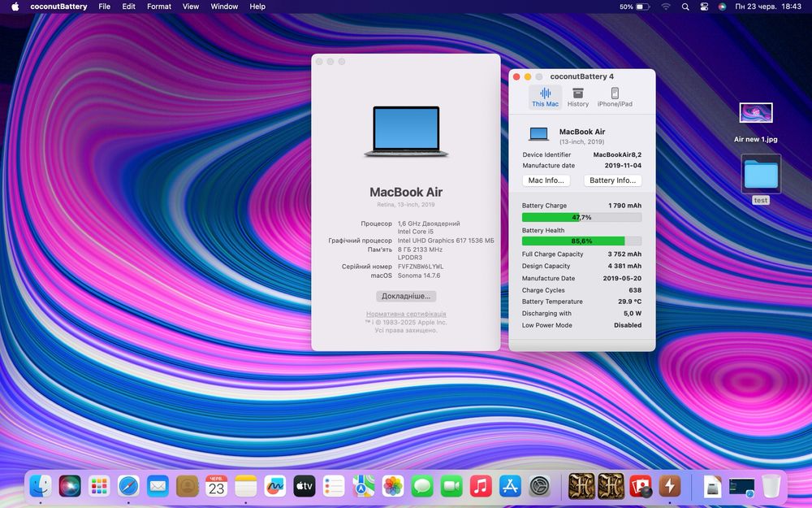Launch Safari from the Dock
The width and height of the screenshot is (812, 508).
pos(128,486)
